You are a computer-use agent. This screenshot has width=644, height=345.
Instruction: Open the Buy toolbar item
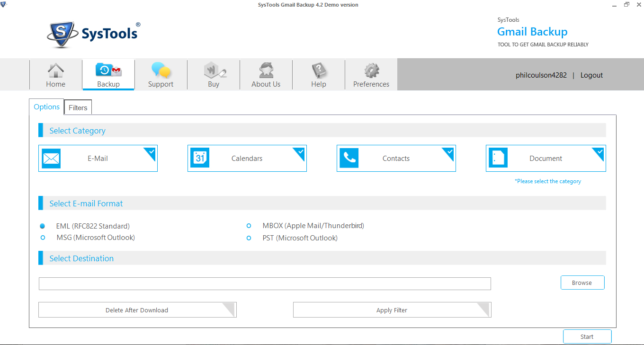click(x=214, y=75)
